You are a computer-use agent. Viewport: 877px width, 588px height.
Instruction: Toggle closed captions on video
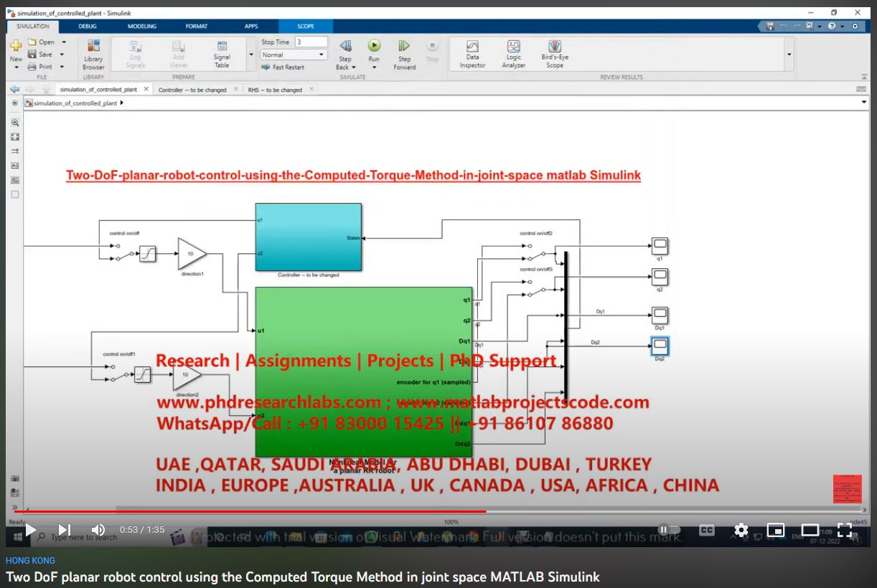[x=707, y=530]
